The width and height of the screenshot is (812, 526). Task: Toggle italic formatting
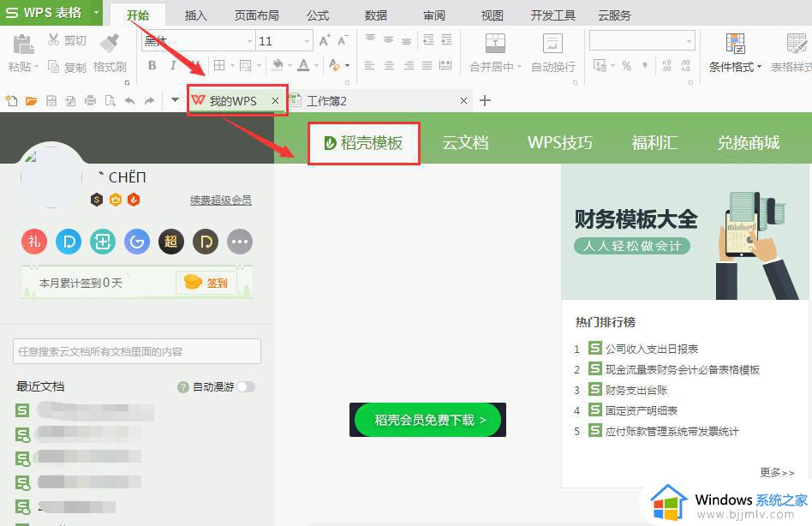173,65
